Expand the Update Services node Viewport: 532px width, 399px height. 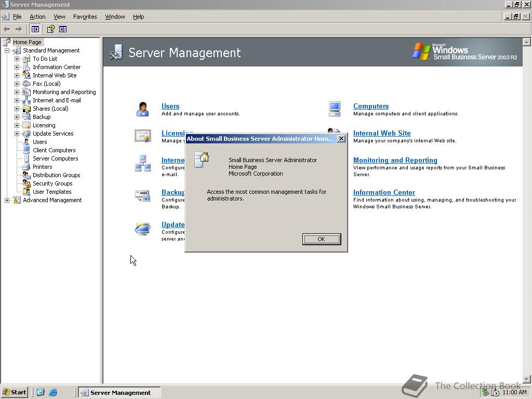[17, 134]
